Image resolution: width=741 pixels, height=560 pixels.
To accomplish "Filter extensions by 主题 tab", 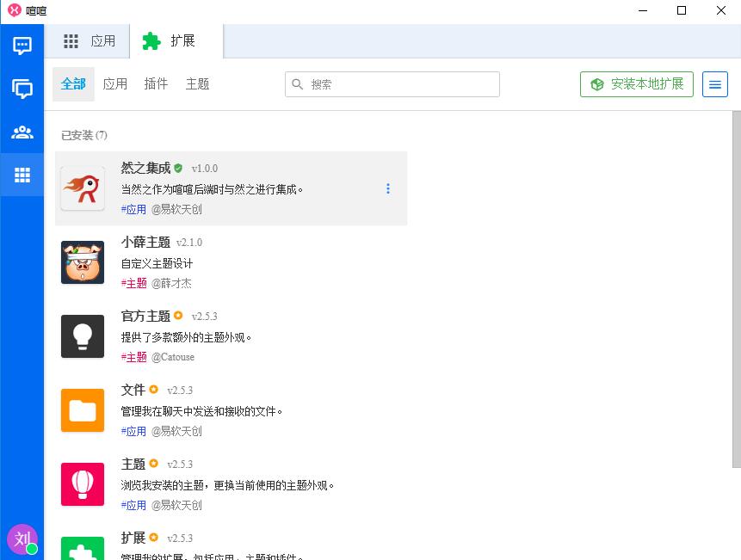I will (x=197, y=84).
